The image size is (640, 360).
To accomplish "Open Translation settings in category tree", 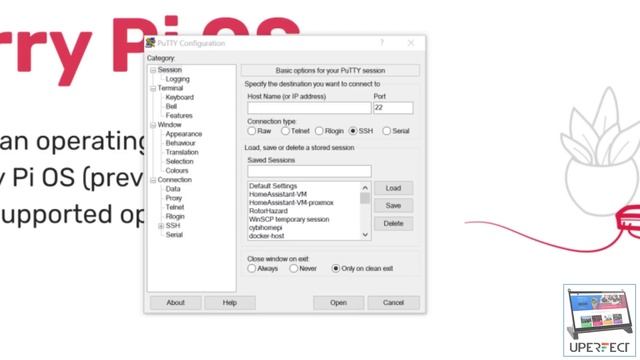I will click(x=182, y=152).
